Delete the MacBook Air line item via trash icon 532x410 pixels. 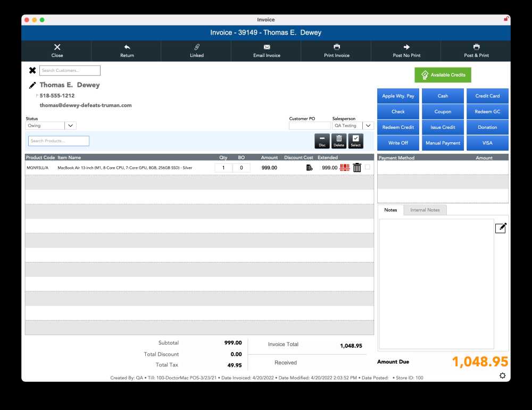[357, 168]
